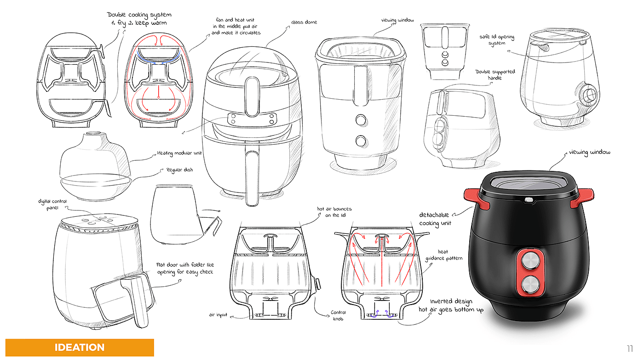The image size is (644, 362).
Task: Select the "Heating modular unit" label
Action: point(179,153)
